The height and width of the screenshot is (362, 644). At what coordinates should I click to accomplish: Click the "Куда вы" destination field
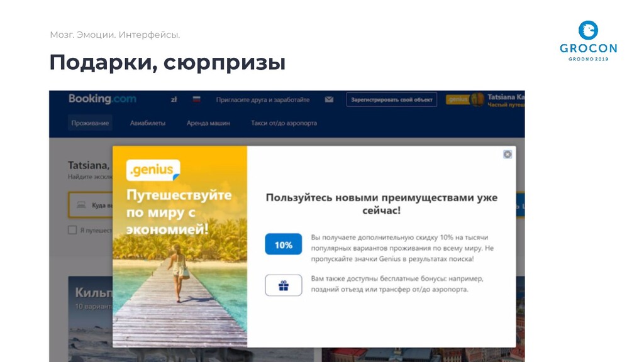pyautogui.click(x=91, y=205)
